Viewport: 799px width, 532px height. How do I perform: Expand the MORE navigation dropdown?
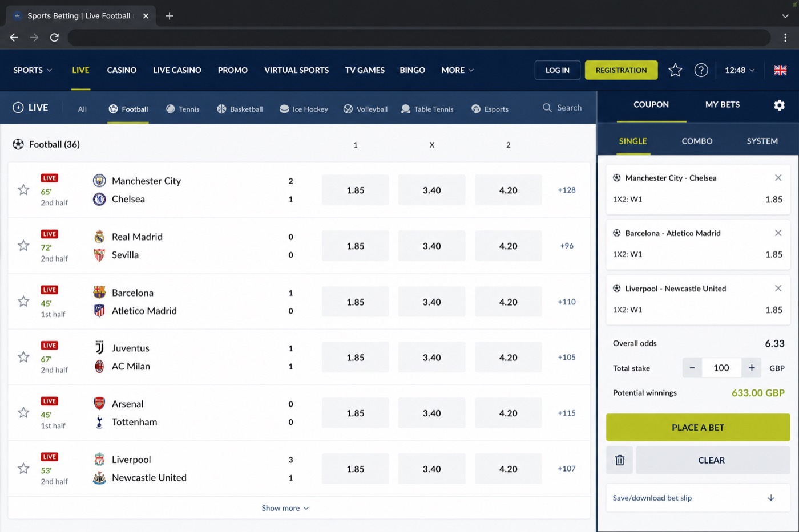(458, 70)
